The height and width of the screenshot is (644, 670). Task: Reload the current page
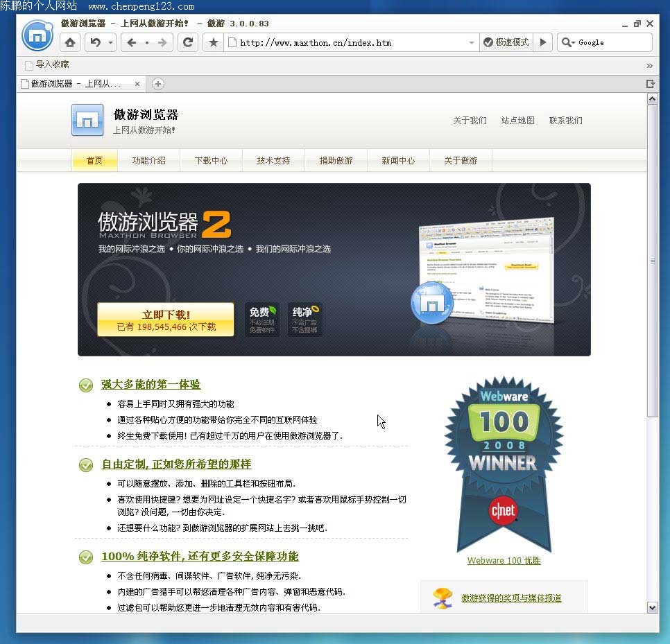click(187, 42)
